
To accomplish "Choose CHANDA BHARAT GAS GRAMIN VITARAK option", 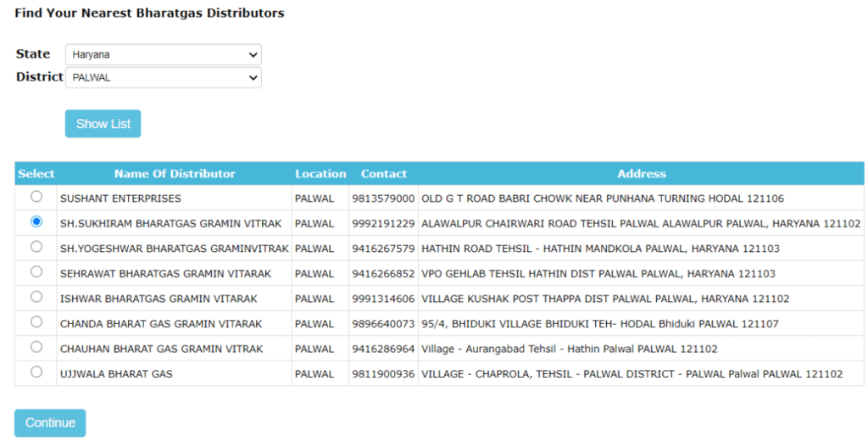I will tap(36, 322).
